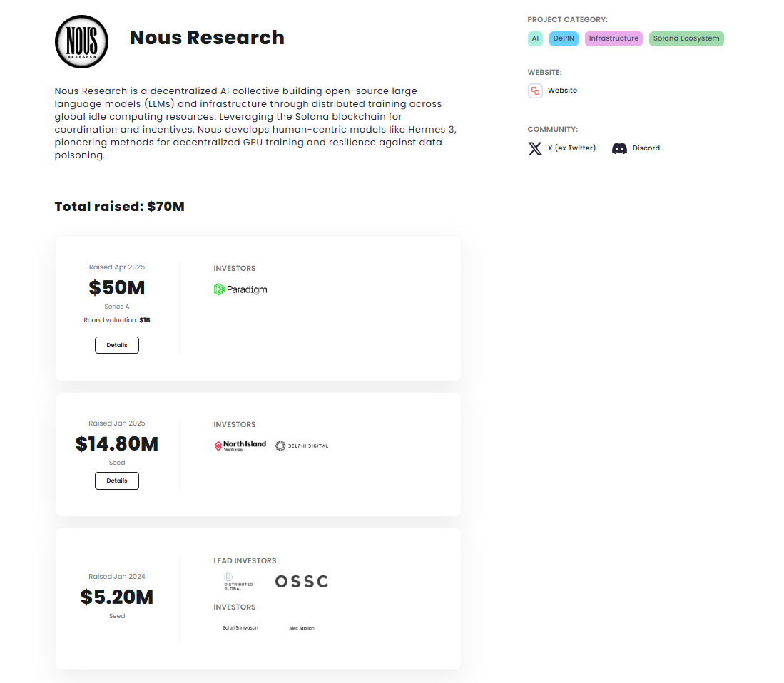Viewport: 784px width, 683px height.
Task: Click the Raised Apr 2025 date
Action: click(x=117, y=267)
